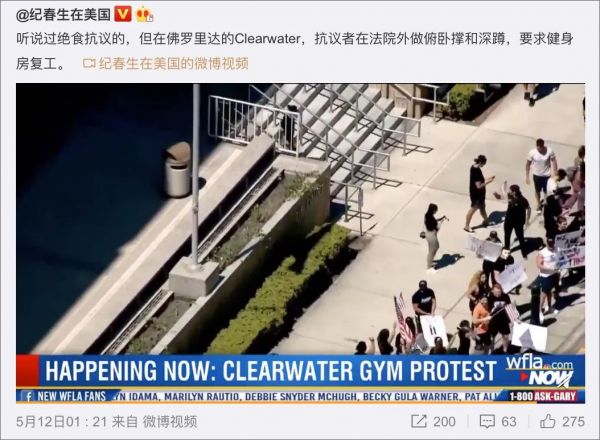Open the 纪春生在美国 user profile name
This screenshot has height=440, width=600.
pyautogui.click(x=63, y=15)
